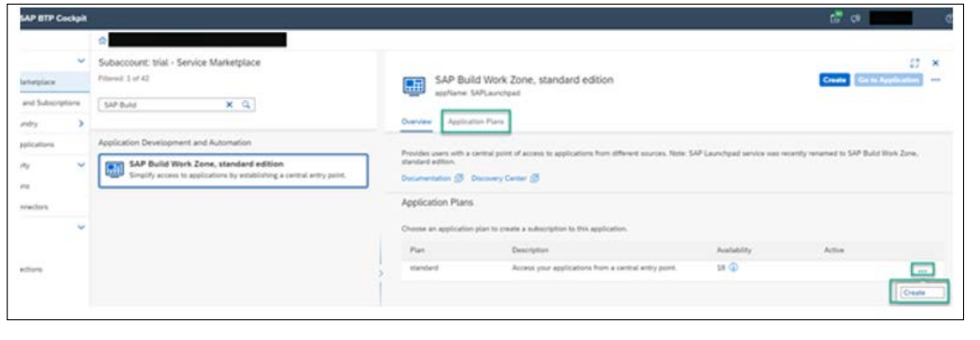This screenshot has width=980, height=340.
Task: Switch to the Application Plans tab
Action: [x=476, y=122]
